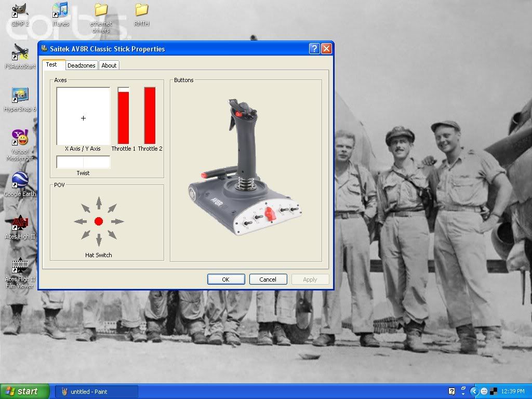Click the 'Hat Switch' label
The width and height of the screenshot is (532, 399).
tap(98, 255)
